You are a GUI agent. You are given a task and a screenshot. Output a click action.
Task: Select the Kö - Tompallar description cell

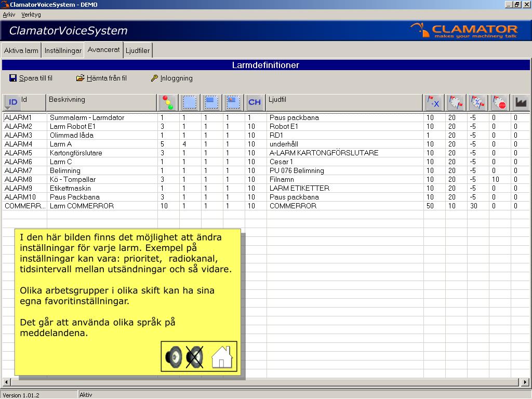(102, 179)
